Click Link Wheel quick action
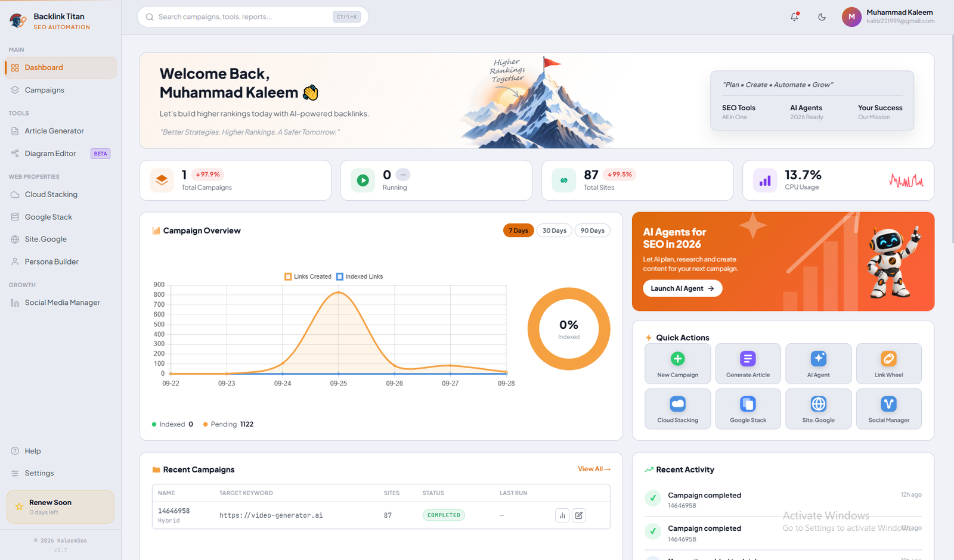954x560 pixels. coord(888,363)
